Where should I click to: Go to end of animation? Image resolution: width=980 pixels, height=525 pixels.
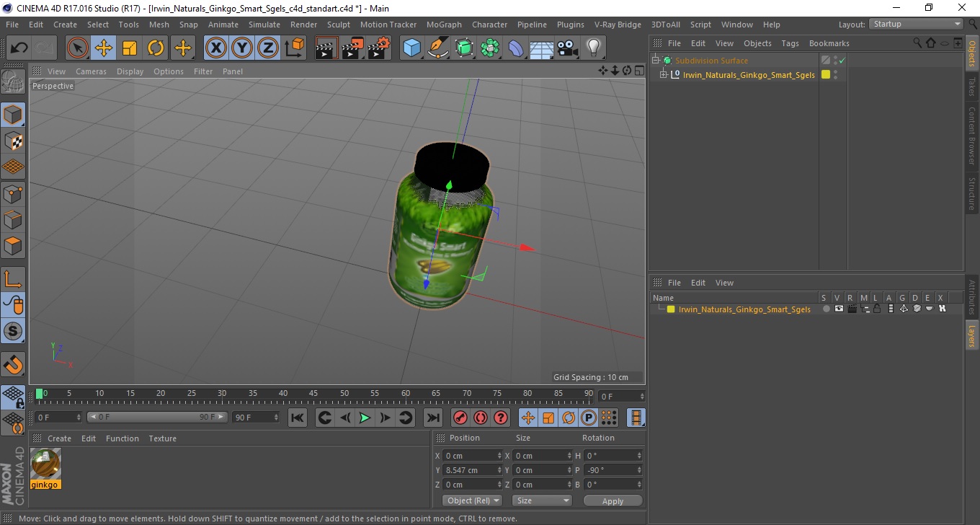point(432,418)
